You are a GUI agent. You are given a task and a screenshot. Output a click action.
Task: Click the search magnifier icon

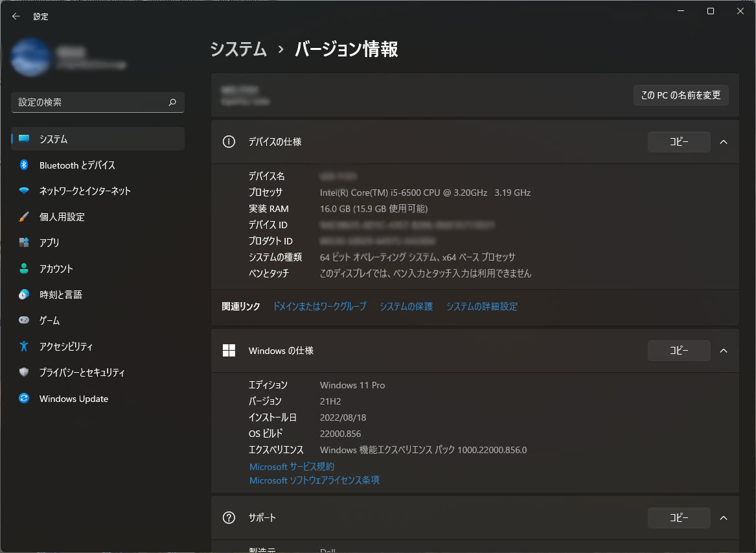coord(172,102)
